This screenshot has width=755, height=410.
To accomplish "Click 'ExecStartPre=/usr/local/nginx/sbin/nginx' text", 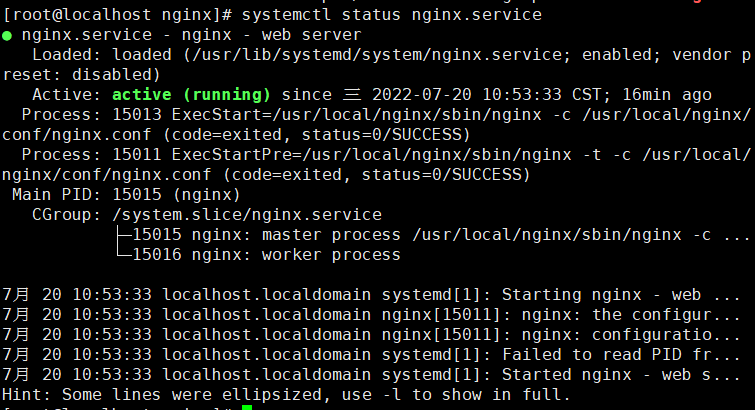I will point(372,155).
